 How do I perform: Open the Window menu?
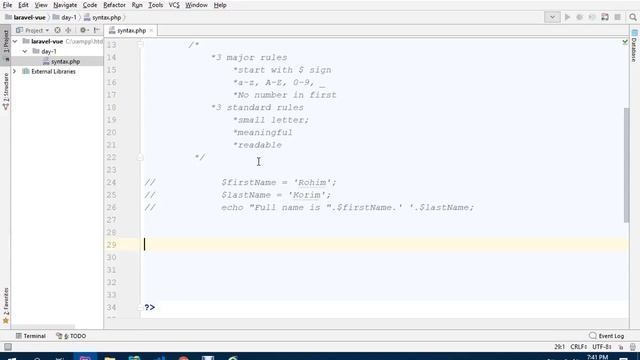tap(196, 5)
